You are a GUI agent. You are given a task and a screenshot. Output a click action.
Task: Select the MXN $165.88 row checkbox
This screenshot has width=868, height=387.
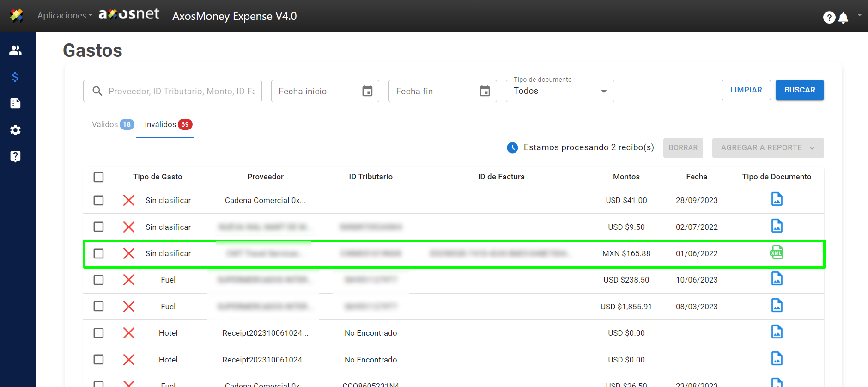point(98,253)
